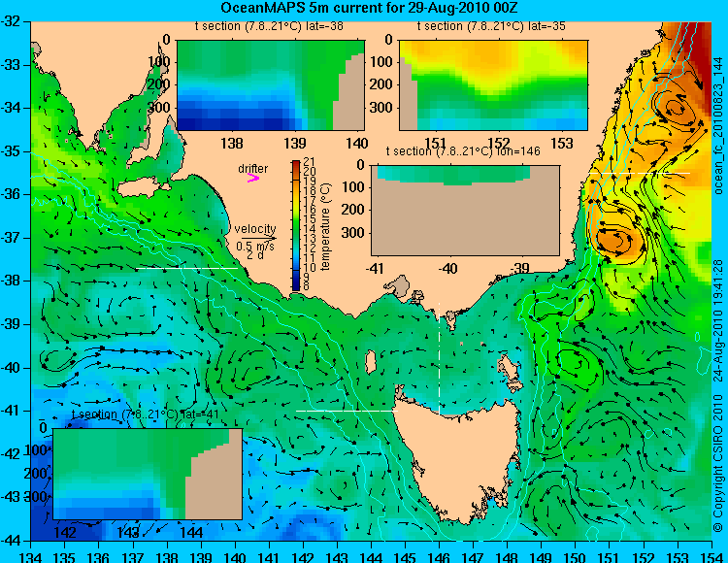Click the warm orange eddy core near -37 latitude
This screenshot has height=563, width=728.
(x=615, y=241)
